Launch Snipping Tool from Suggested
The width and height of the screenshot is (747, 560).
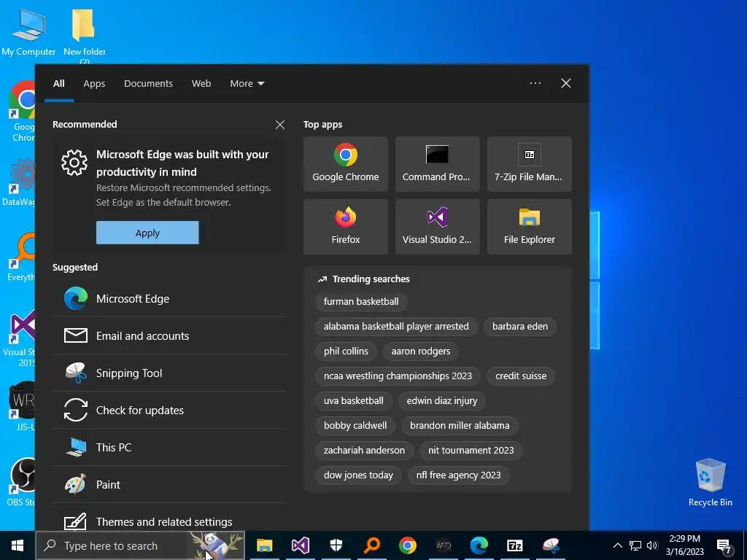[x=169, y=373]
